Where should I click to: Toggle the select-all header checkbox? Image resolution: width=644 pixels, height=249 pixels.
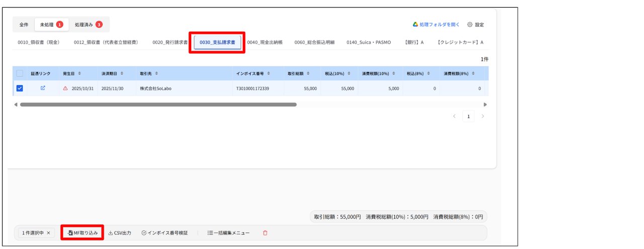pyautogui.click(x=20, y=74)
